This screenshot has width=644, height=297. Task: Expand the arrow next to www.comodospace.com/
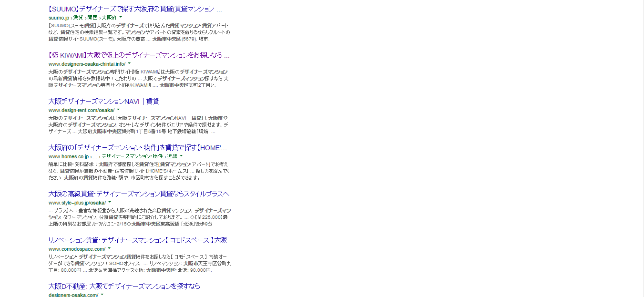point(109,248)
